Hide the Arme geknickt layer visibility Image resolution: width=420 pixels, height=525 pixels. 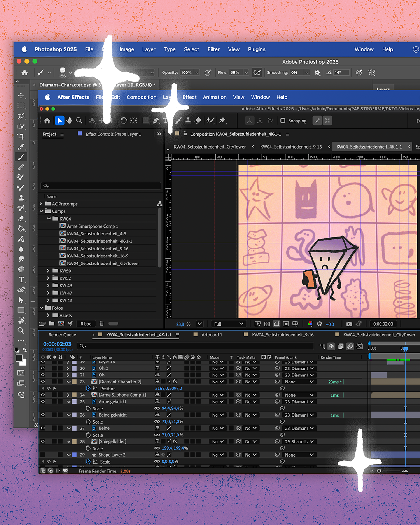click(x=43, y=401)
